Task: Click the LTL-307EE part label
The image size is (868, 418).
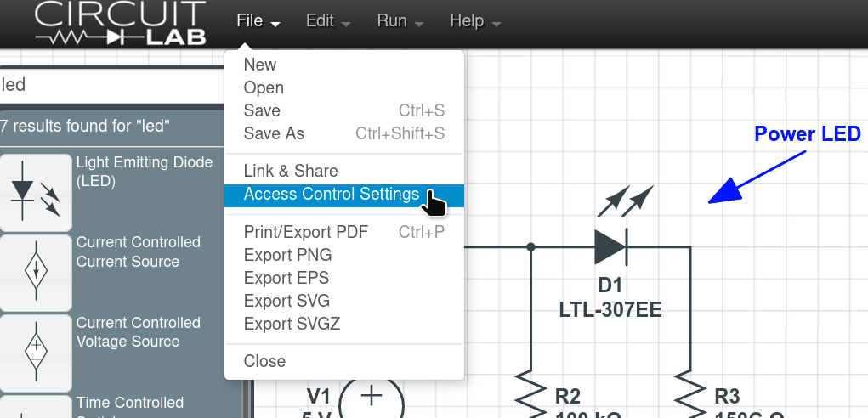Action: [x=610, y=310]
